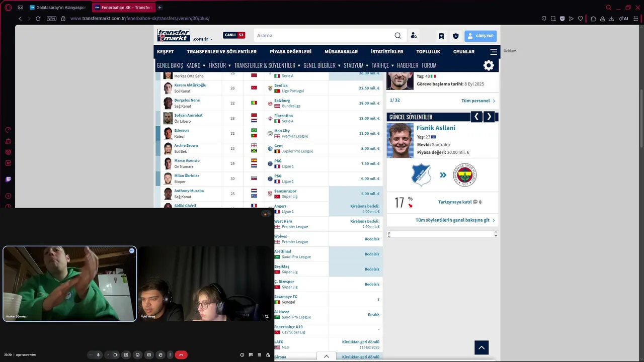644x362 pixels.
Task: Open the browser downloads panel
Action: pyautogui.click(x=611, y=19)
